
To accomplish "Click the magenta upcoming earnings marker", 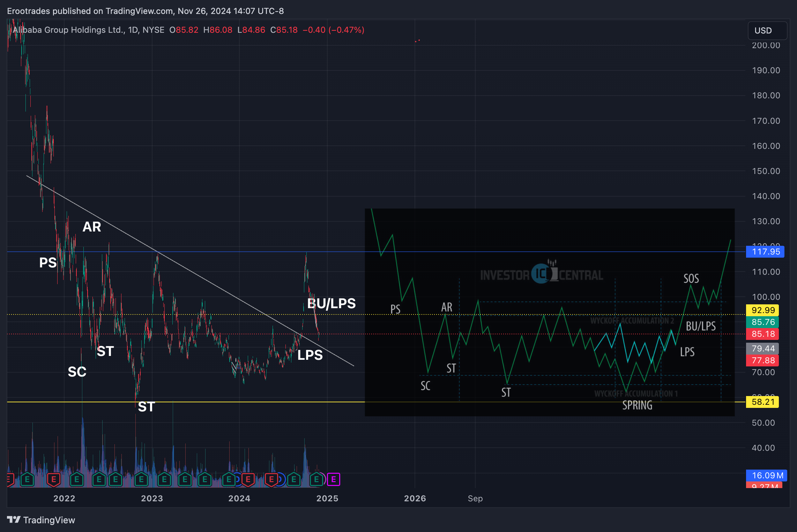I will point(333,479).
